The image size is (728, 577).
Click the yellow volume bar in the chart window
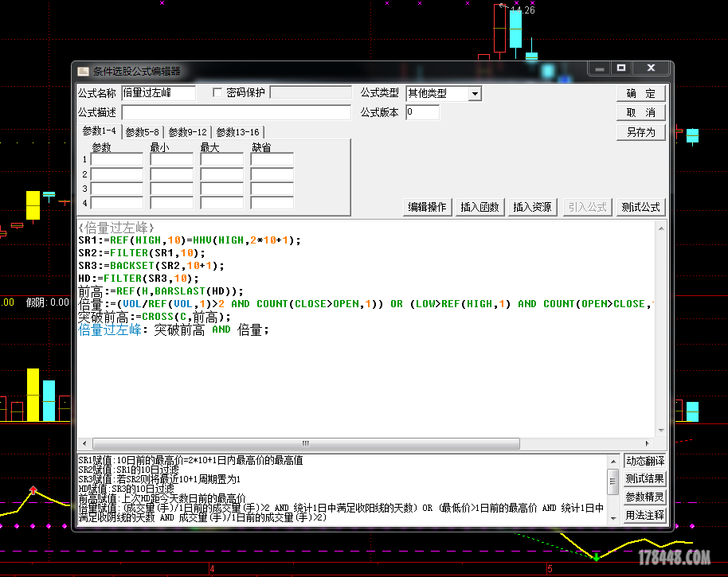click(x=33, y=395)
